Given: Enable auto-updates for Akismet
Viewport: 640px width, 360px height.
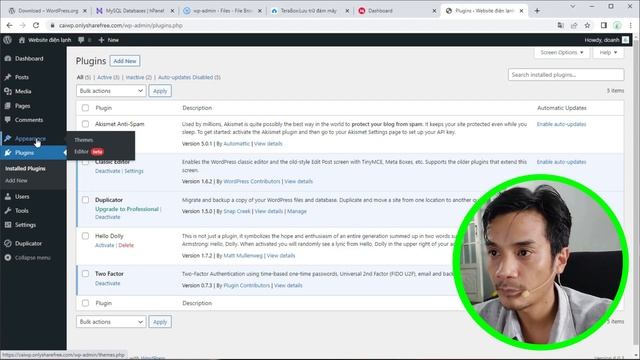Looking at the screenshot, I should pos(561,124).
